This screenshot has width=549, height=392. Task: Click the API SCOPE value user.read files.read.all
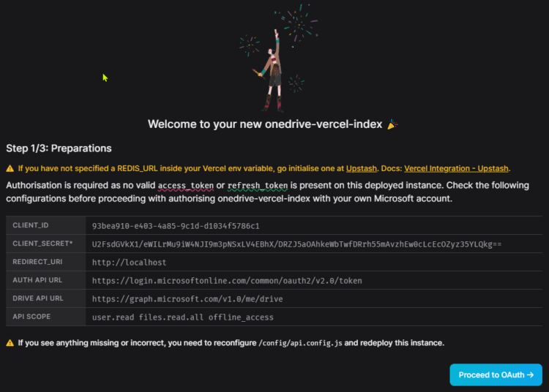tap(183, 317)
